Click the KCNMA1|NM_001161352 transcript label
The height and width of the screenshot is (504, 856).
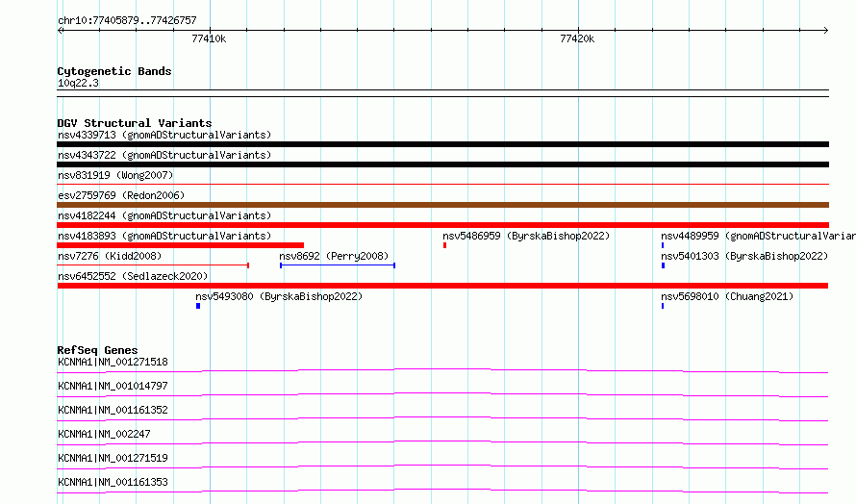coord(113,410)
